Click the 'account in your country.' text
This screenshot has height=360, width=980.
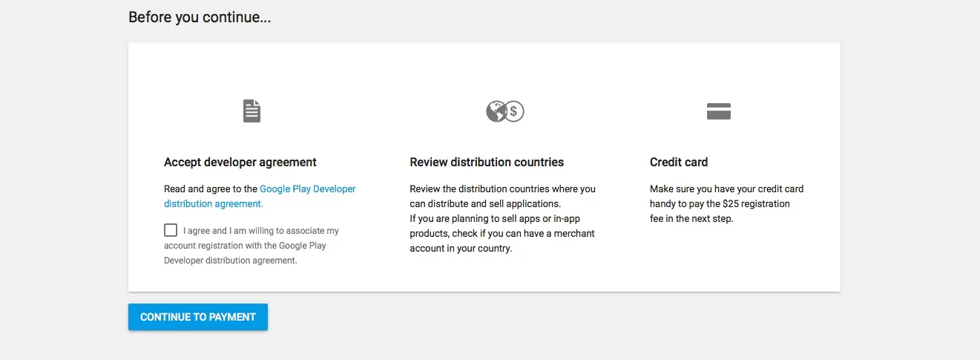pyautogui.click(x=461, y=249)
